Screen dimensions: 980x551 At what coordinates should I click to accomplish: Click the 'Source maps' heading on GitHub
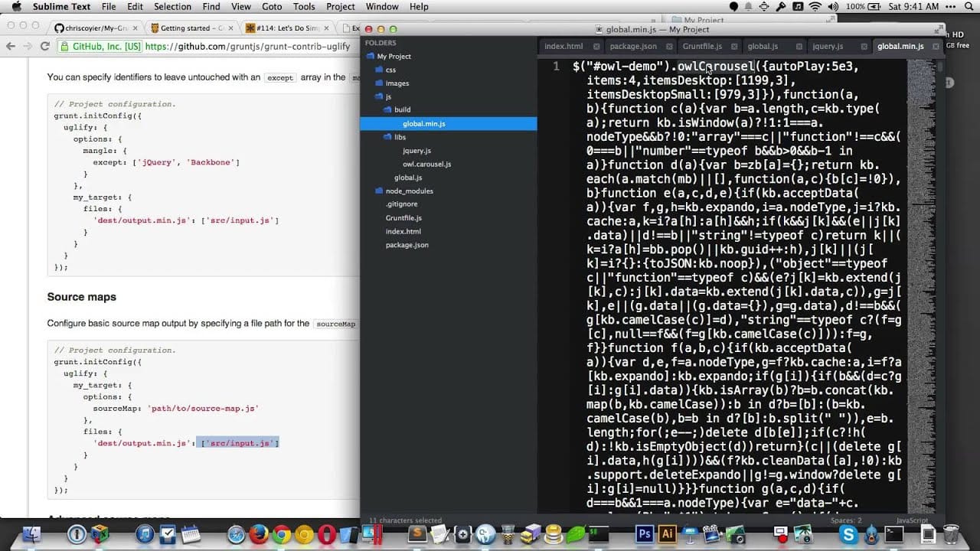(x=81, y=297)
